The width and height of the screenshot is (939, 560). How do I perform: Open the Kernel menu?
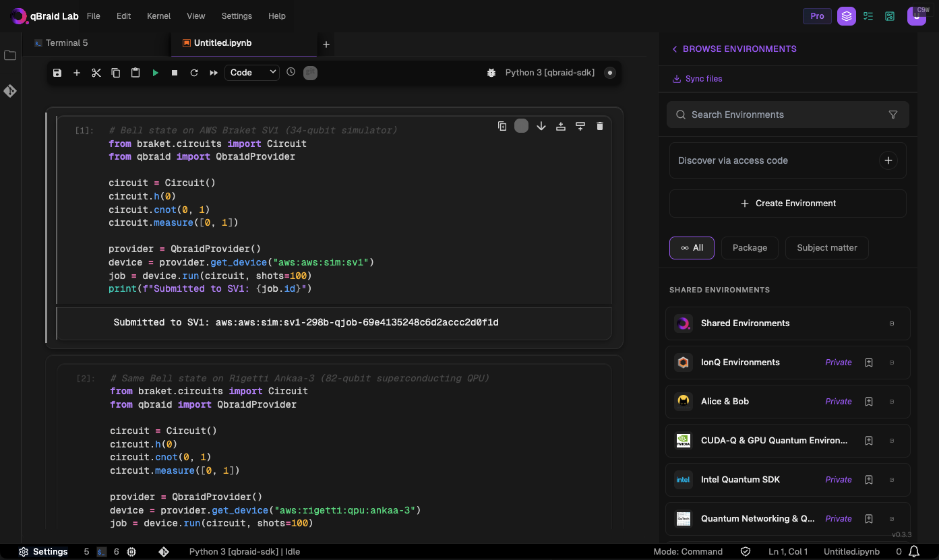click(x=158, y=15)
